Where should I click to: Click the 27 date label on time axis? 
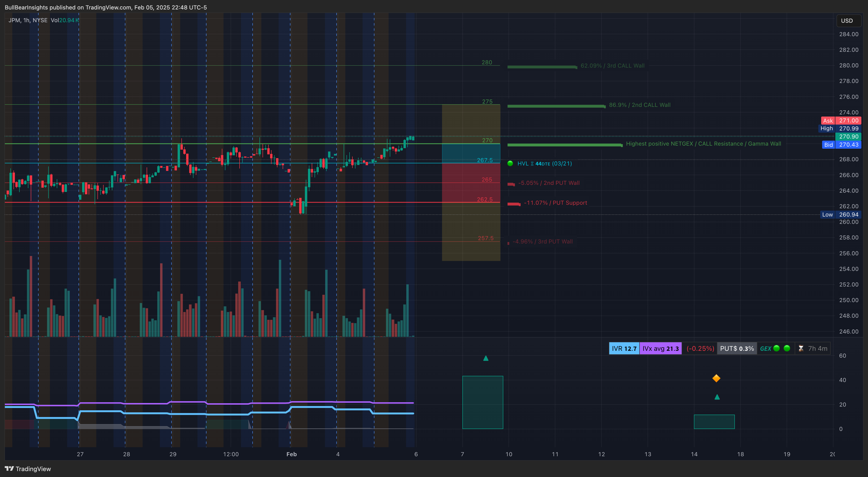click(x=80, y=454)
